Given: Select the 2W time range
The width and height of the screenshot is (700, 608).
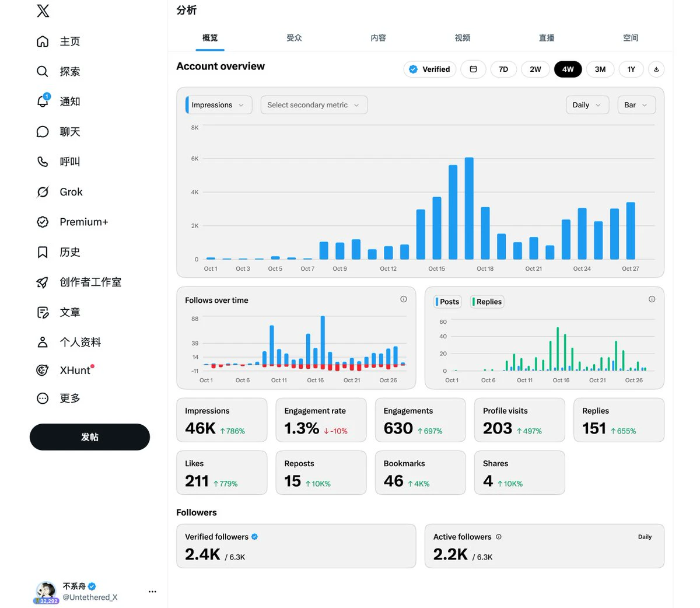Looking at the screenshot, I should pos(535,69).
